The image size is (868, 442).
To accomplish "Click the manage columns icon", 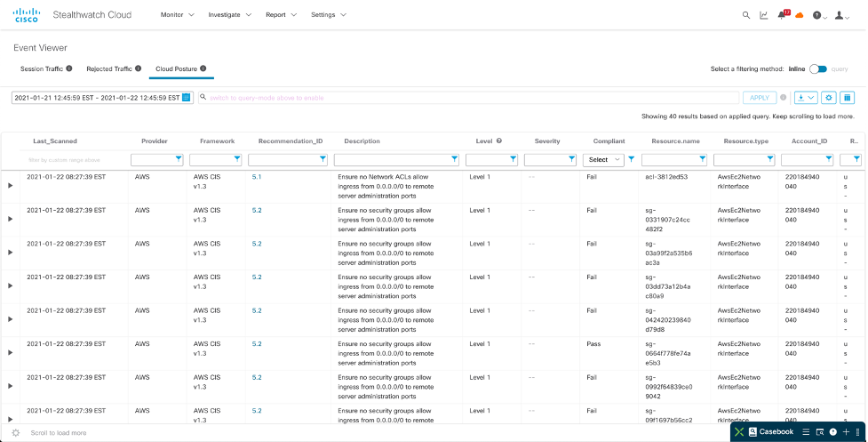I will 848,98.
